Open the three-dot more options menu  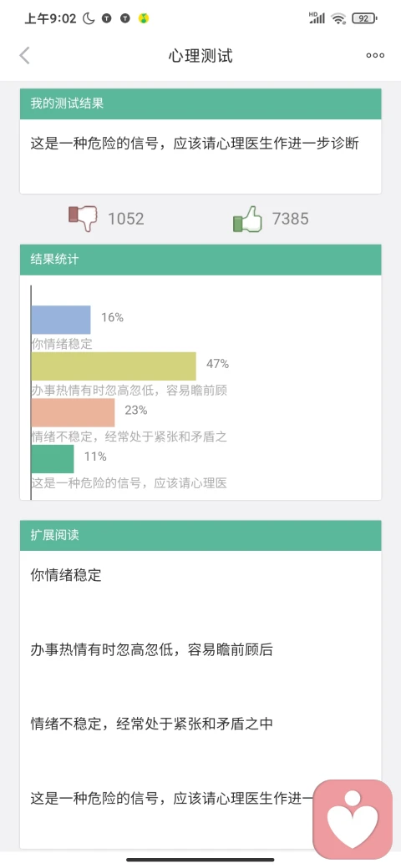375,55
